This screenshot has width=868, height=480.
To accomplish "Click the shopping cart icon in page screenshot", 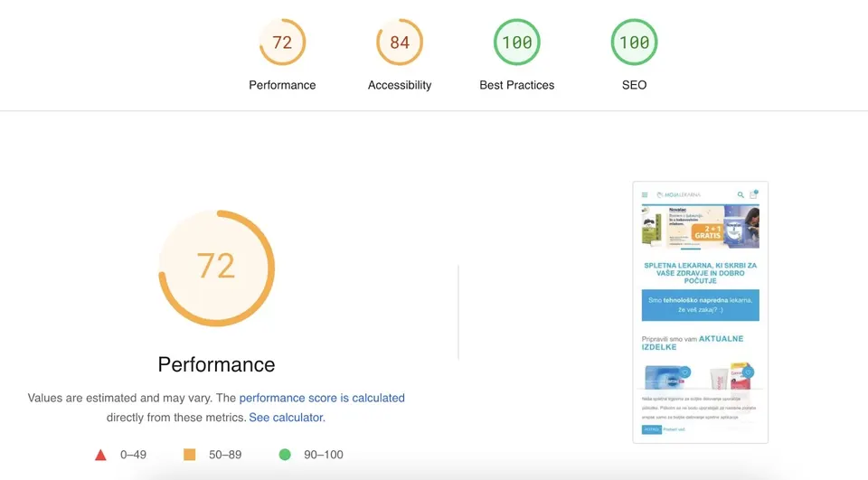I will tap(753, 194).
